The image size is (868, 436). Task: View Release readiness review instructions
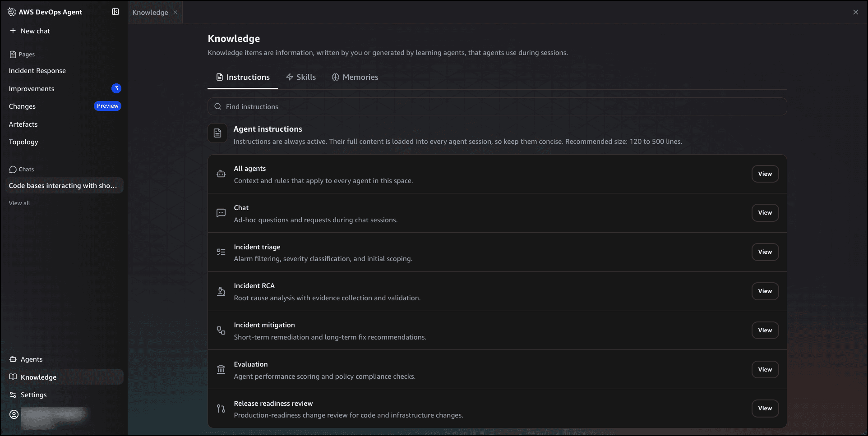[765, 408]
